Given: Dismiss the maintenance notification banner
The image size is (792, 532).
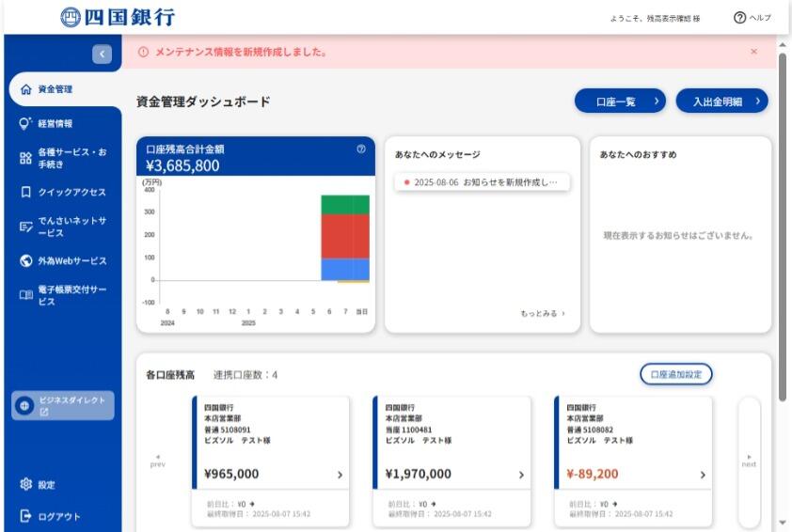Looking at the screenshot, I should [753, 52].
